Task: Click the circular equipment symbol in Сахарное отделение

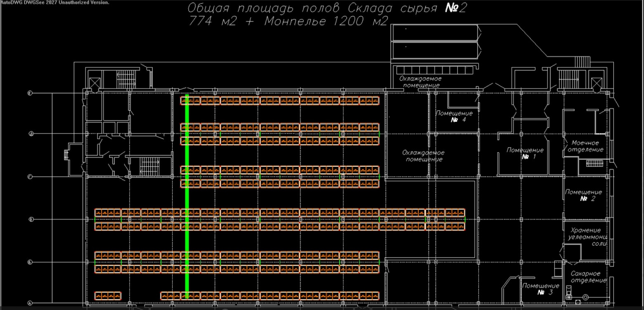Action: (x=585, y=296)
